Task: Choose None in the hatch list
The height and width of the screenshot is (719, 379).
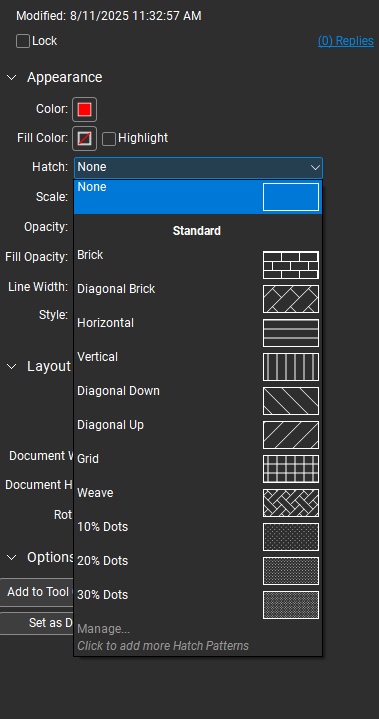Action: [198, 197]
